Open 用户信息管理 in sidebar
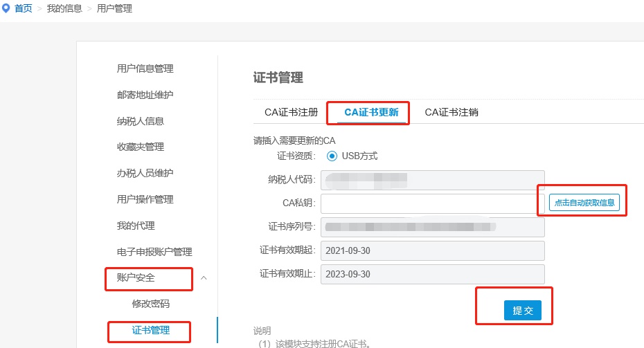 coord(145,68)
